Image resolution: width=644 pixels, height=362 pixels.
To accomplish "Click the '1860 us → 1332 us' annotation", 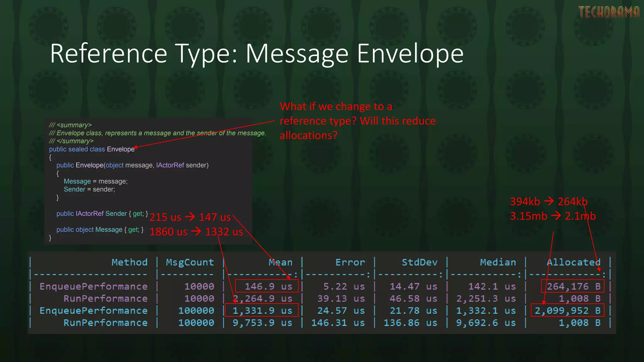I will coord(196,232).
